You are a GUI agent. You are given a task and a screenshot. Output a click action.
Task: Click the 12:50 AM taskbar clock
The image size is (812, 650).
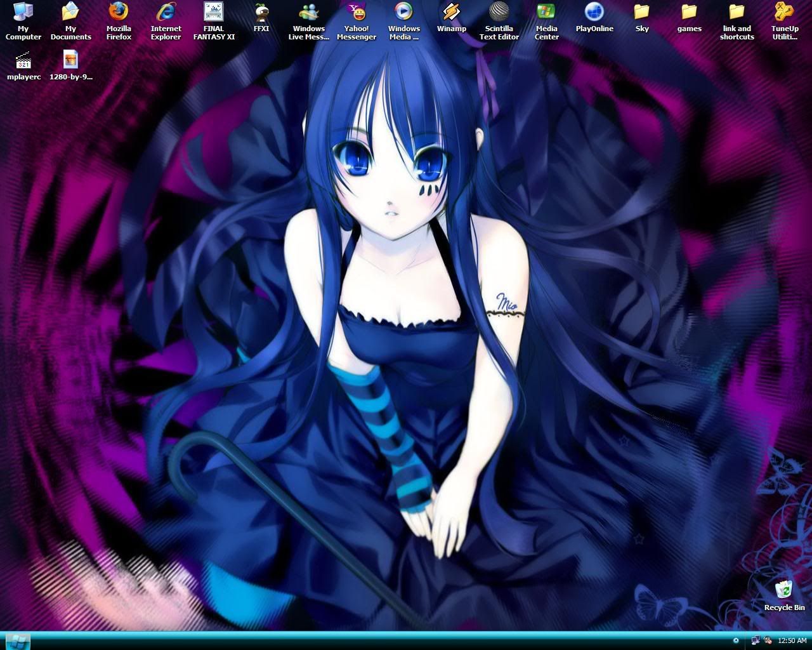pos(792,640)
